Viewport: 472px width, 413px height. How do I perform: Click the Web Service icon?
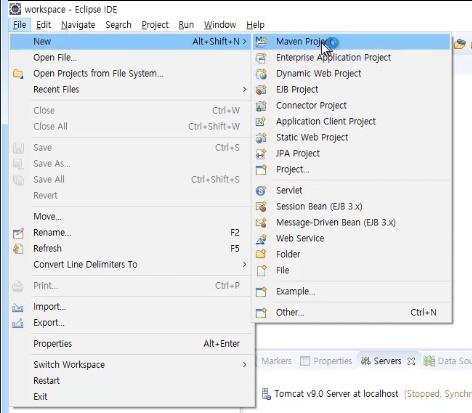[261, 239]
